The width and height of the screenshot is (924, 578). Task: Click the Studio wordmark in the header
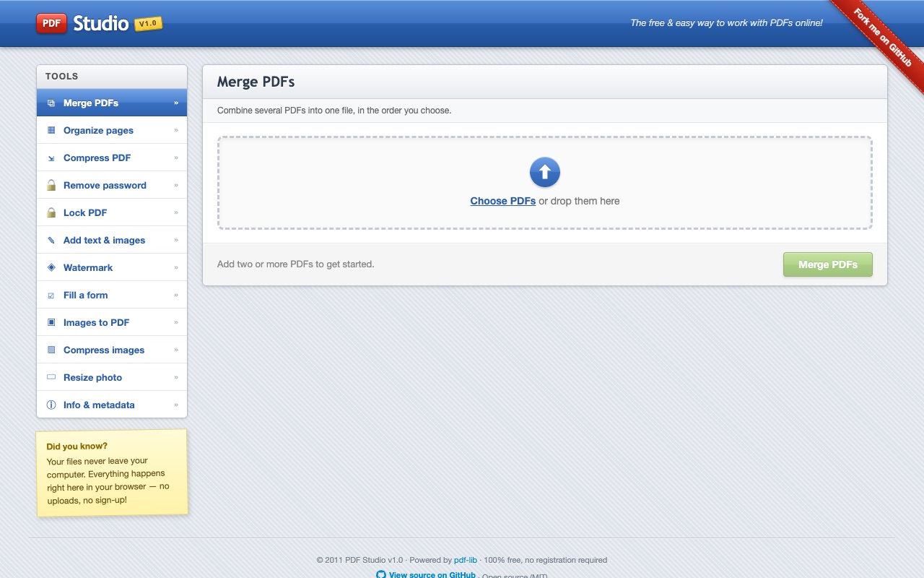100,23
